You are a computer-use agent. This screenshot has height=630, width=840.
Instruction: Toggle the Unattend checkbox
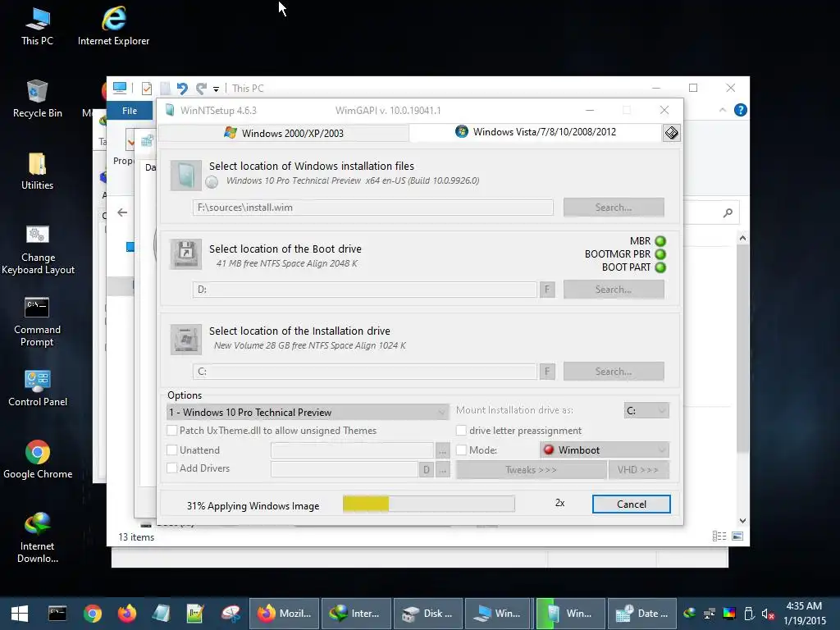click(x=172, y=450)
